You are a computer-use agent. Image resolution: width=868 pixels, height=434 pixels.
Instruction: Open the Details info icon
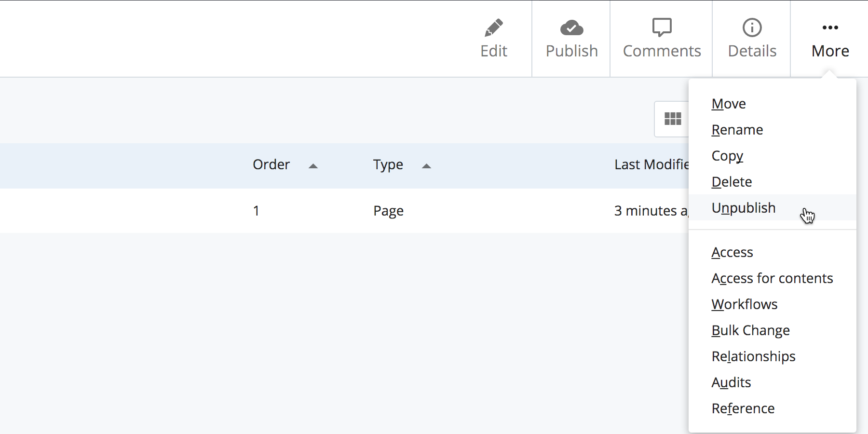click(752, 28)
